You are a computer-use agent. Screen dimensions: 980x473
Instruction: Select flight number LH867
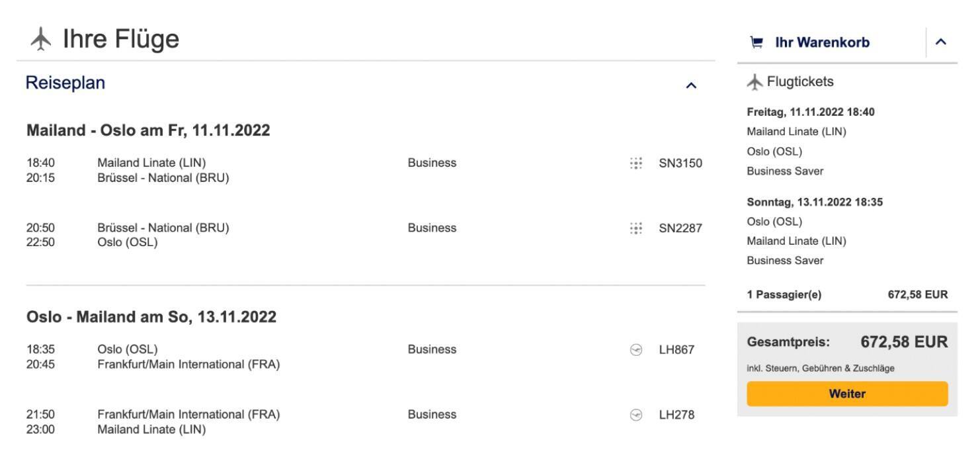coord(676,350)
